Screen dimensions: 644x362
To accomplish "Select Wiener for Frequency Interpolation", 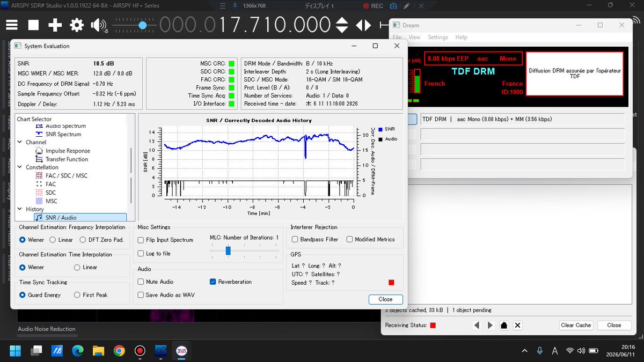I will pyautogui.click(x=32, y=240).
